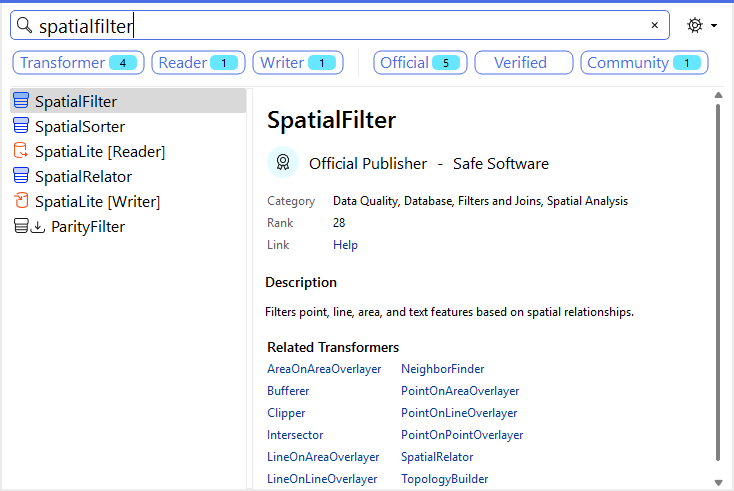Open the gear settings dropdown

pyautogui.click(x=701, y=25)
